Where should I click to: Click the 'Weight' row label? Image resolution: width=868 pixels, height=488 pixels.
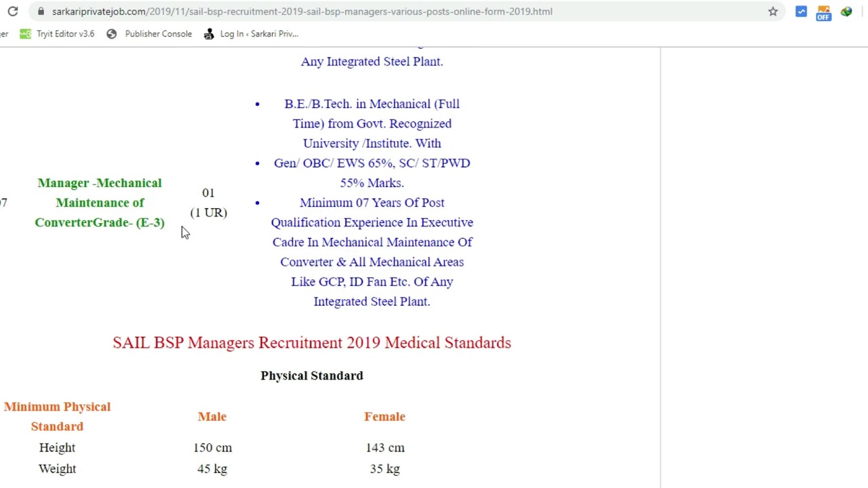(x=57, y=469)
